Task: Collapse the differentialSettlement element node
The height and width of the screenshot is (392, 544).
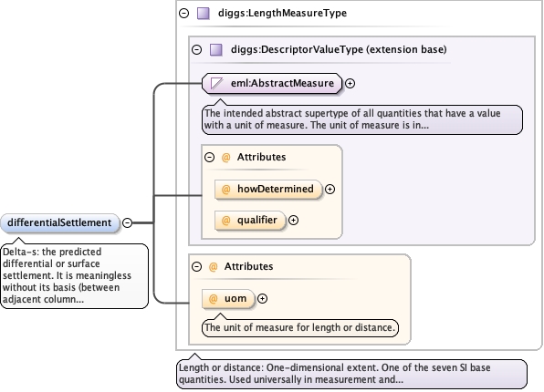Action: point(127,222)
